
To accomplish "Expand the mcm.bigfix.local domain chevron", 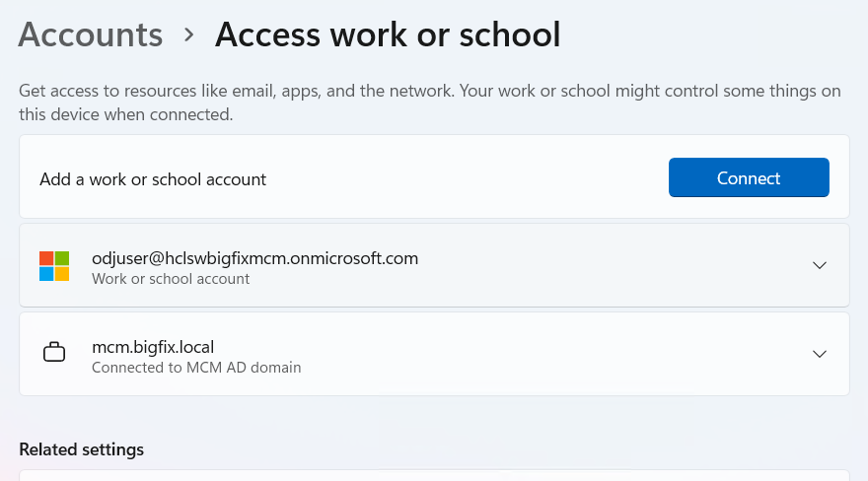I will [819, 354].
